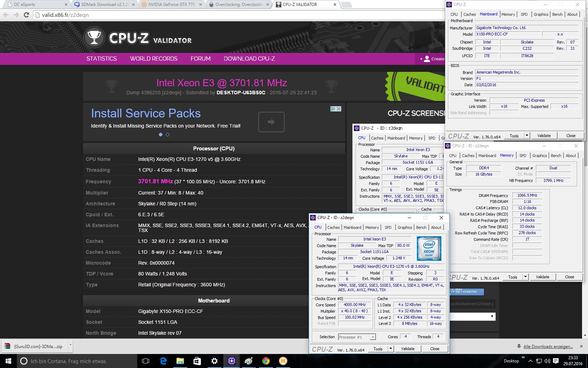Open the Action Center notifications icon
Image resolution: width=588 pixels, height=368 pixels.
coord(556,361)
